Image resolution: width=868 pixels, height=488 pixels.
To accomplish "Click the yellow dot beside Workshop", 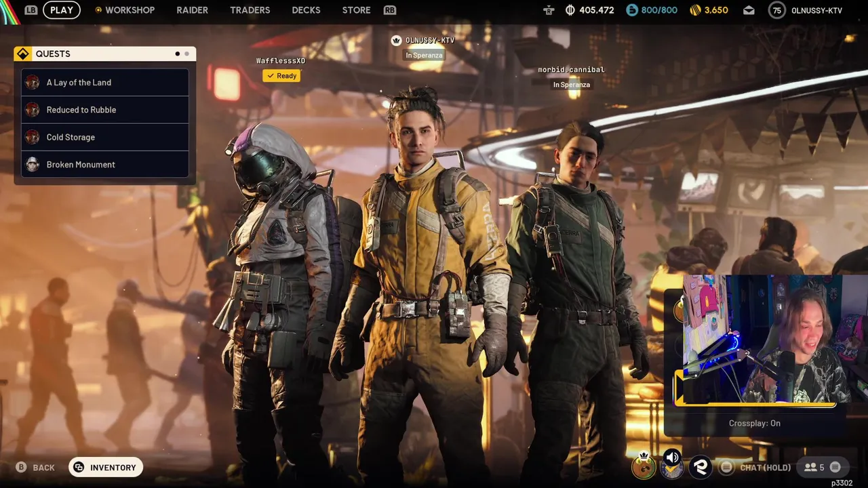I will 98,10.
